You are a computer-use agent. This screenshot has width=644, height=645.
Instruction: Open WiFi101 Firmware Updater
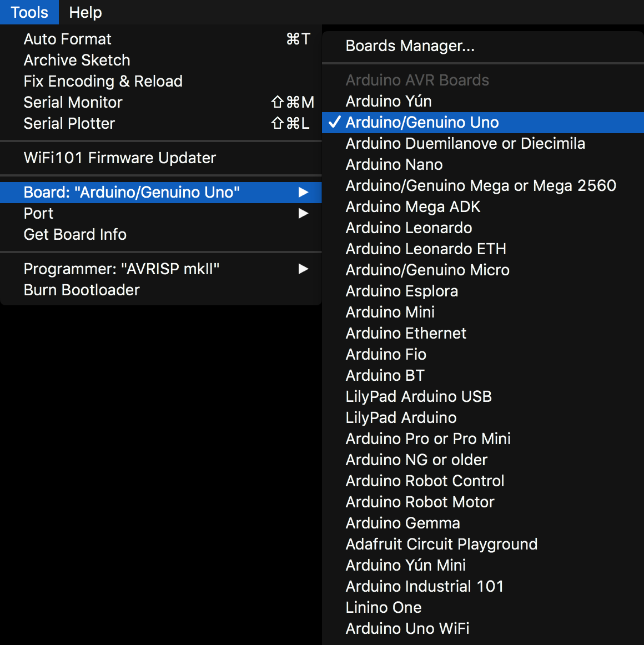coord(119,158)
